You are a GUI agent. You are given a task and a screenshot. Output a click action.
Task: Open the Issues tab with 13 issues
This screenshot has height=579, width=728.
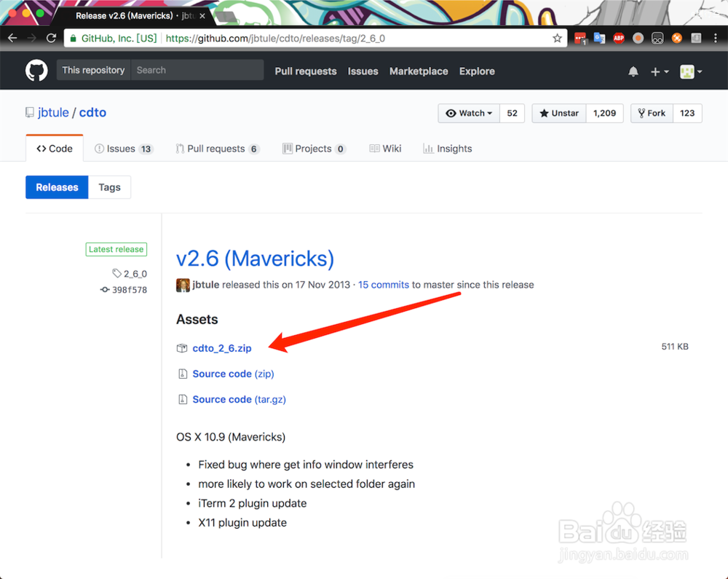[x=124, y=149]
